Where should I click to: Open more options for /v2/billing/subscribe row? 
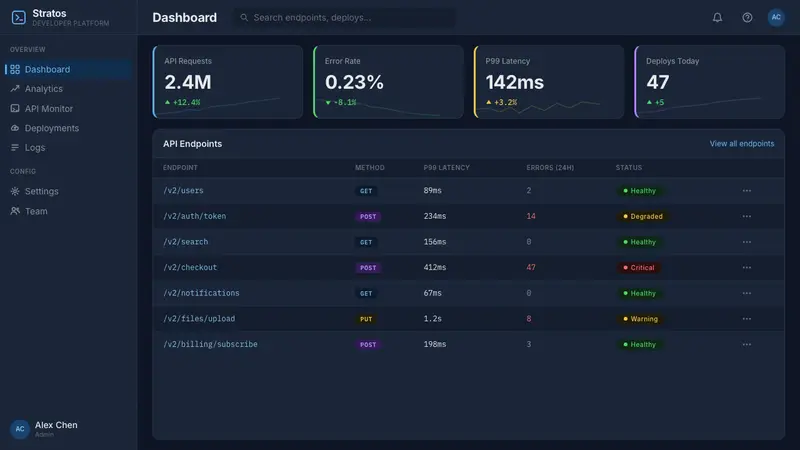click(x=746, y=344)
